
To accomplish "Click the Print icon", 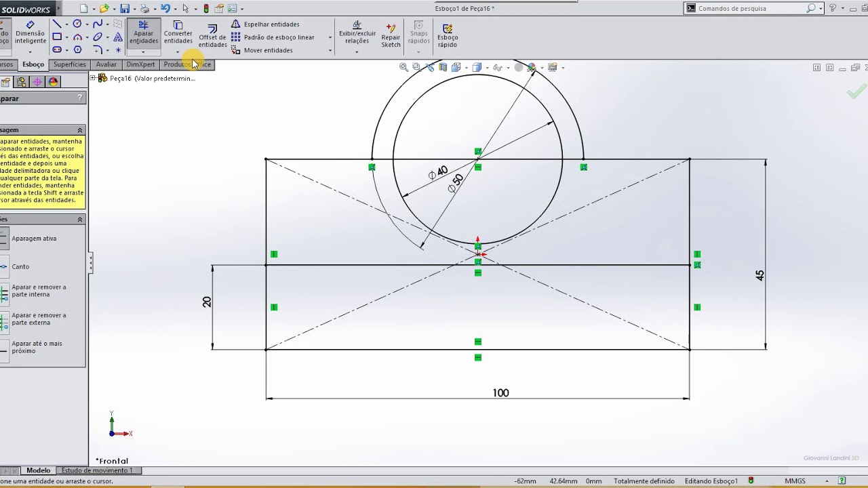I will (144, 9).
